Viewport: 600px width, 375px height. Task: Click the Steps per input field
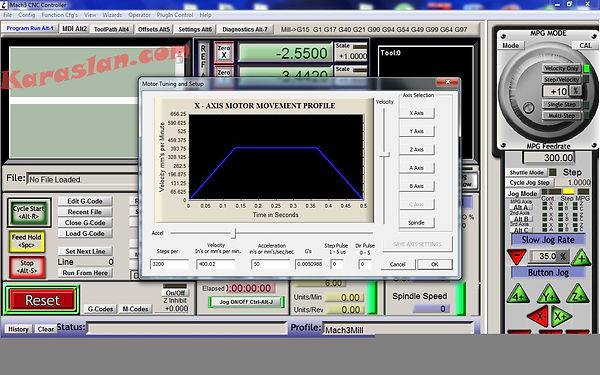(169, 264)
